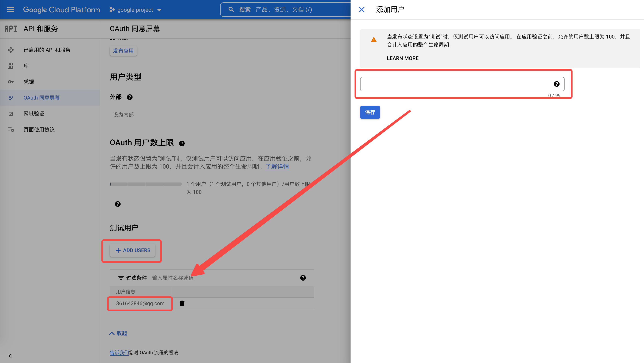The image size is (644, 363).
Task: Open the 库 section in sidebar
Action: tap(11, 66)
